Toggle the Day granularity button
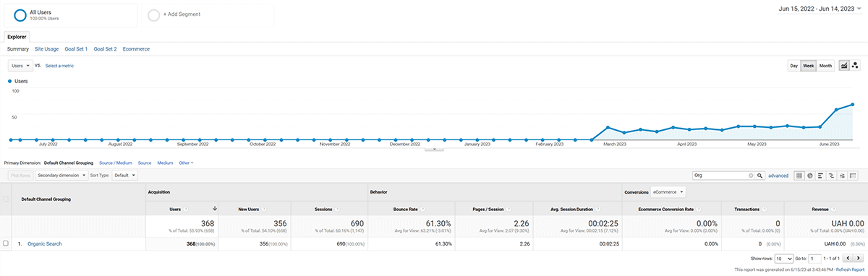868x276 pixels. 793,66
